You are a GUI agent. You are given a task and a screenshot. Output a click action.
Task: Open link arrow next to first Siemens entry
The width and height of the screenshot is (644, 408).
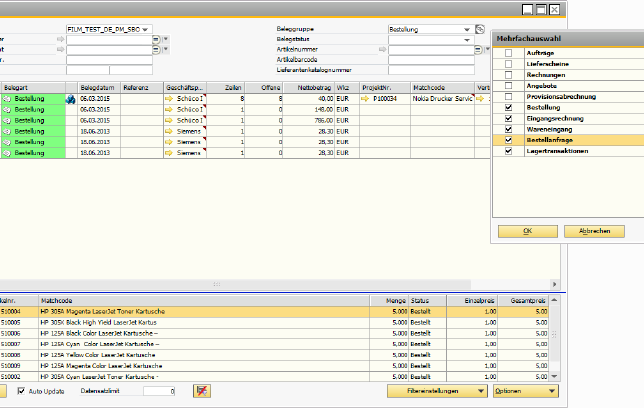(170, 131)
